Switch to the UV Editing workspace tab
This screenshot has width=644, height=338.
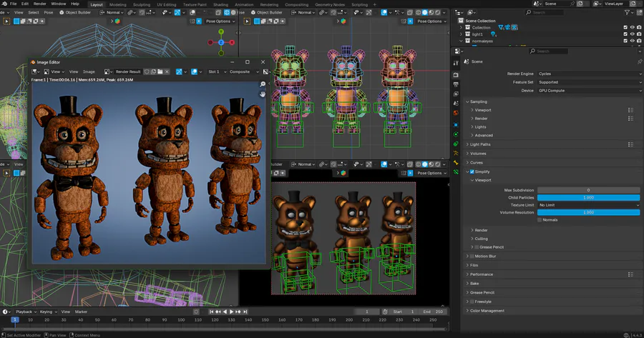(166, 5)
